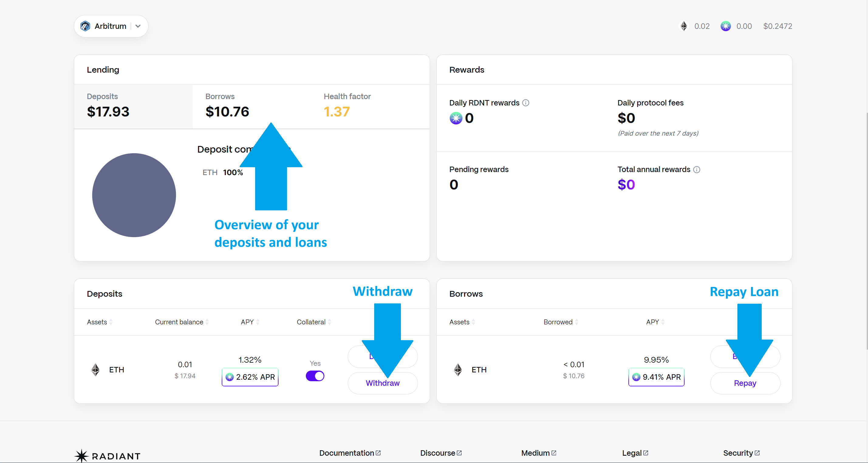Click the ETH icon in Borrows table
868x463 pixels.
(458, 370)
